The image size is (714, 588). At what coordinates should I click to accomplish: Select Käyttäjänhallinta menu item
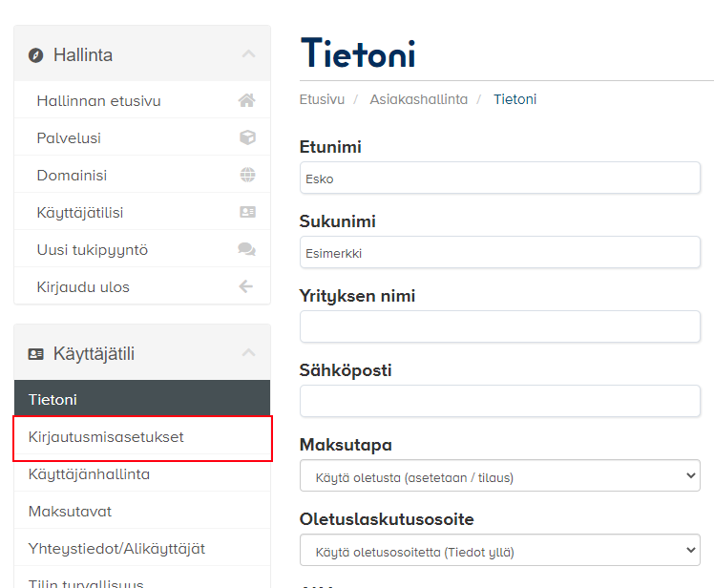pos(89,474)
